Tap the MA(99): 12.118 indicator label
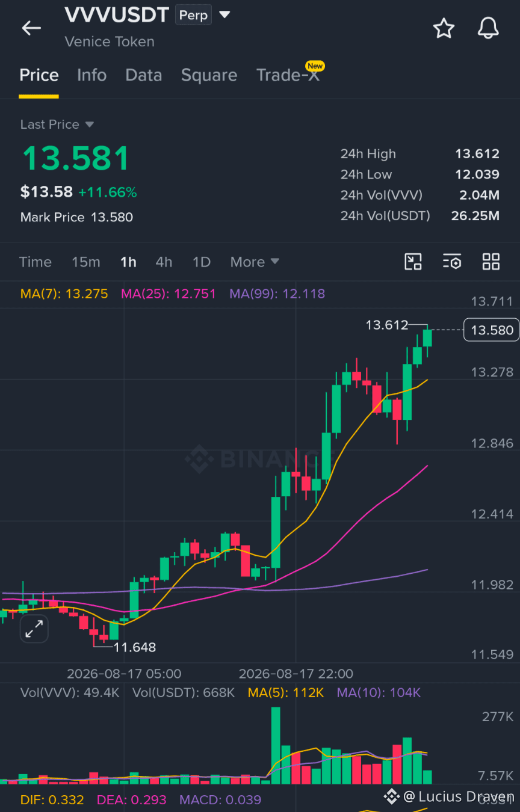Image resolution: width=520 pixels, height=812 pixels. coord(277,294)
